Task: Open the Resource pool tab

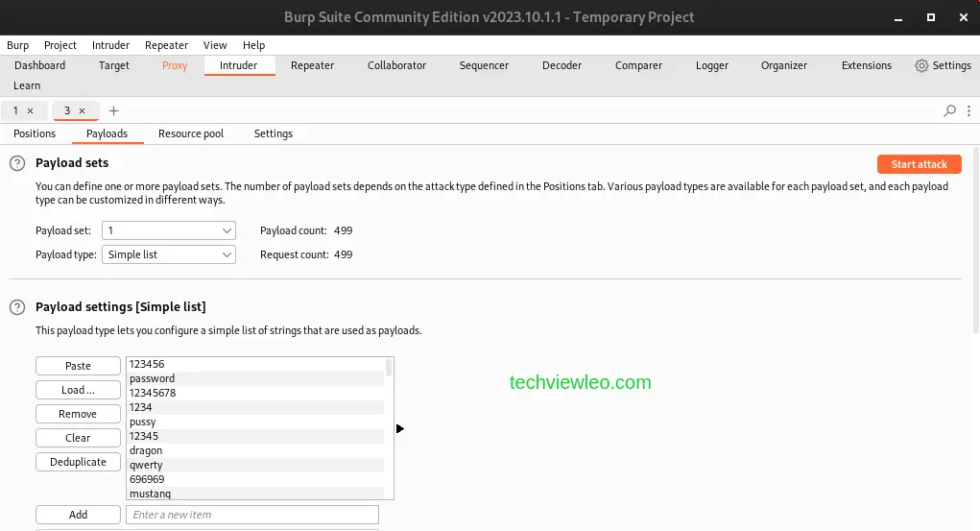Action: coord(191,133)
